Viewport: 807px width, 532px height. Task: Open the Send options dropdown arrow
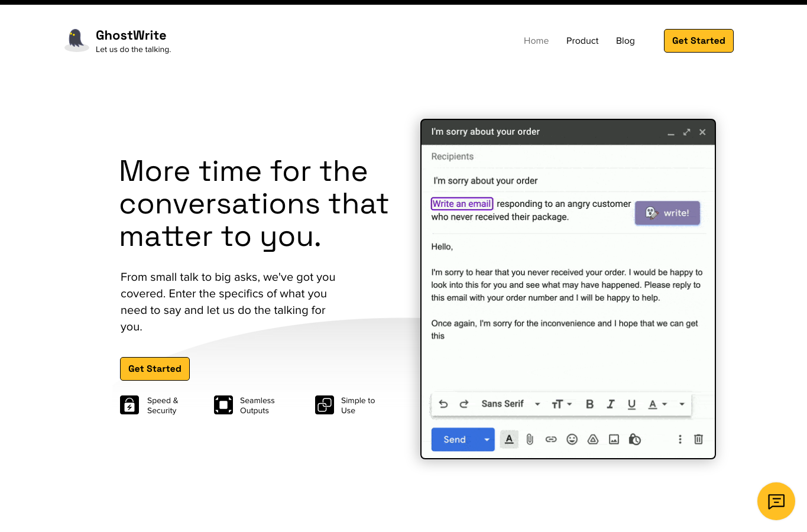487,439
